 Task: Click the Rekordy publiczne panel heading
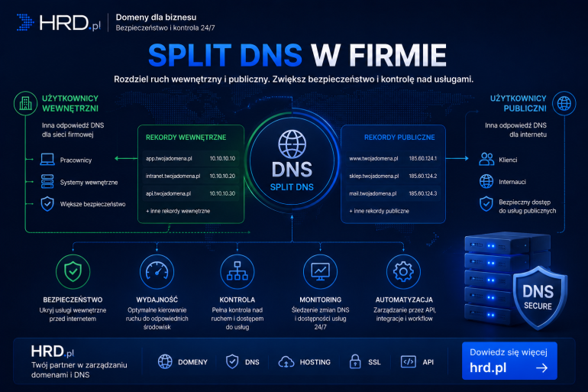(x=399, y=138)
